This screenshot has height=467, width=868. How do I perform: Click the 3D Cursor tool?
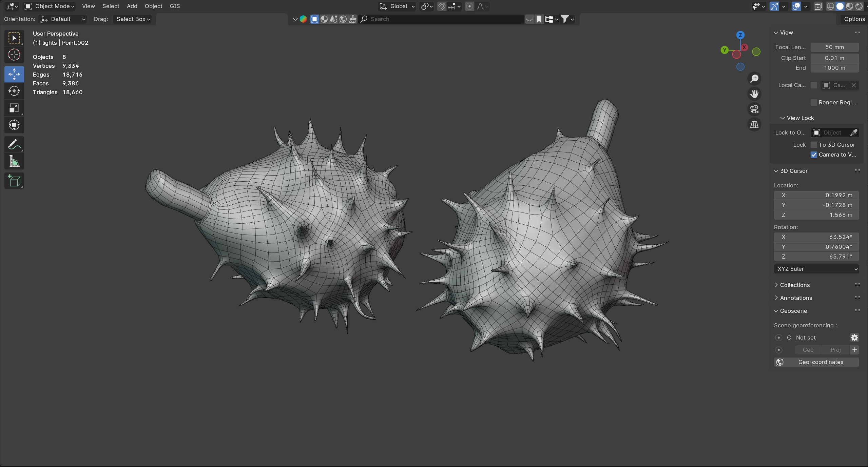point(14,55)
